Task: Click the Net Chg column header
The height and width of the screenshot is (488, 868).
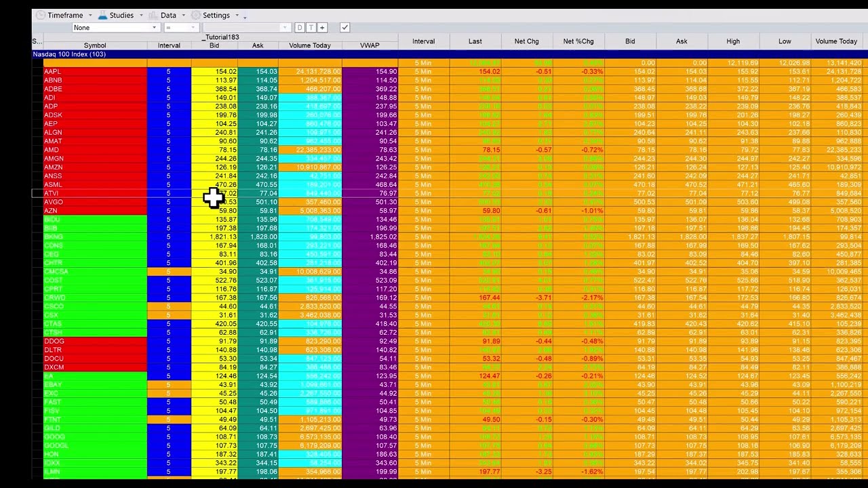Action: click(527, 41)
